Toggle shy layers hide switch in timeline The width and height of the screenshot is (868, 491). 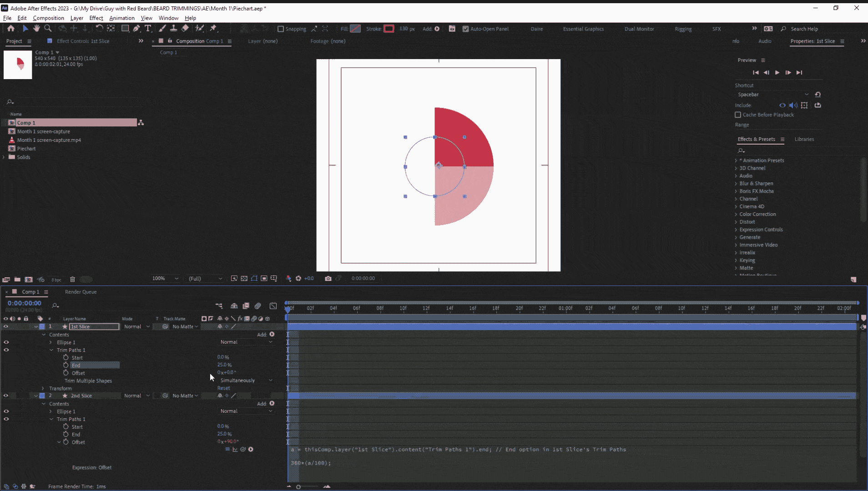click(234, 306)
